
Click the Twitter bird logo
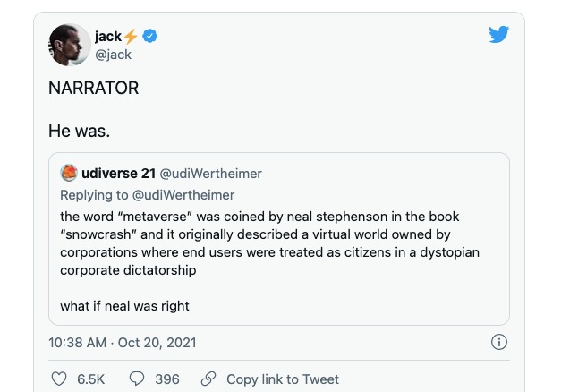[x=498, y=35]
